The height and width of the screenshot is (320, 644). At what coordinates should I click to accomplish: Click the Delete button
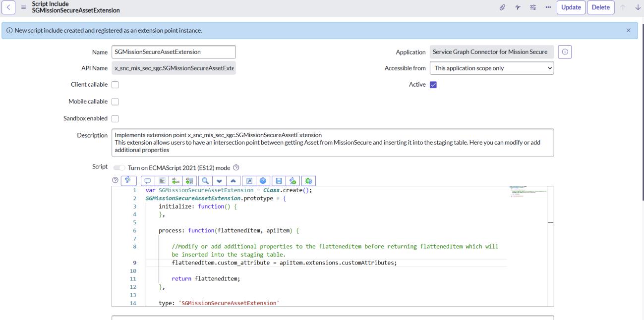pos(601,7)
